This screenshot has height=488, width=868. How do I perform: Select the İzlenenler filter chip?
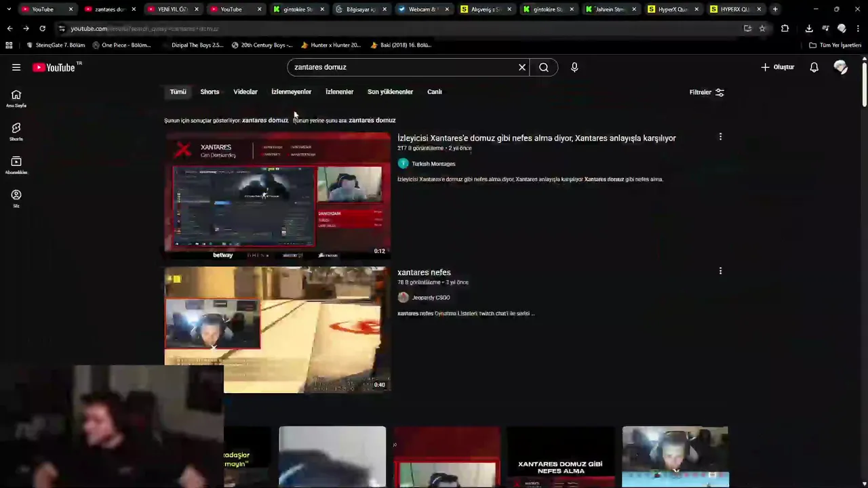(339, 91)
